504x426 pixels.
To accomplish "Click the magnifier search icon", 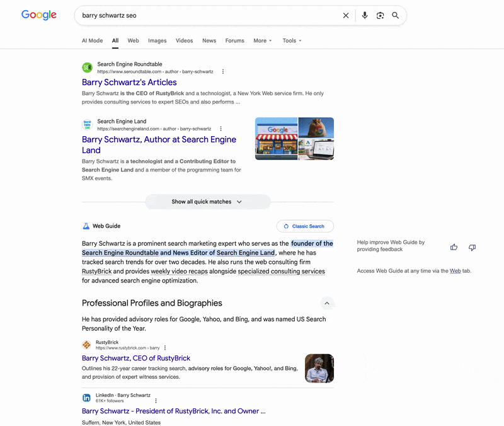I will click(396, 15).
